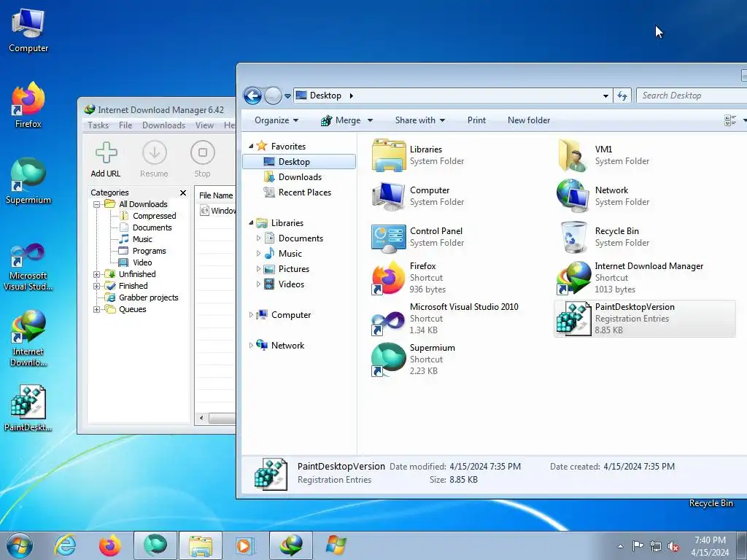
Task: Open the Share with dropdown
Action: point(419,120)
